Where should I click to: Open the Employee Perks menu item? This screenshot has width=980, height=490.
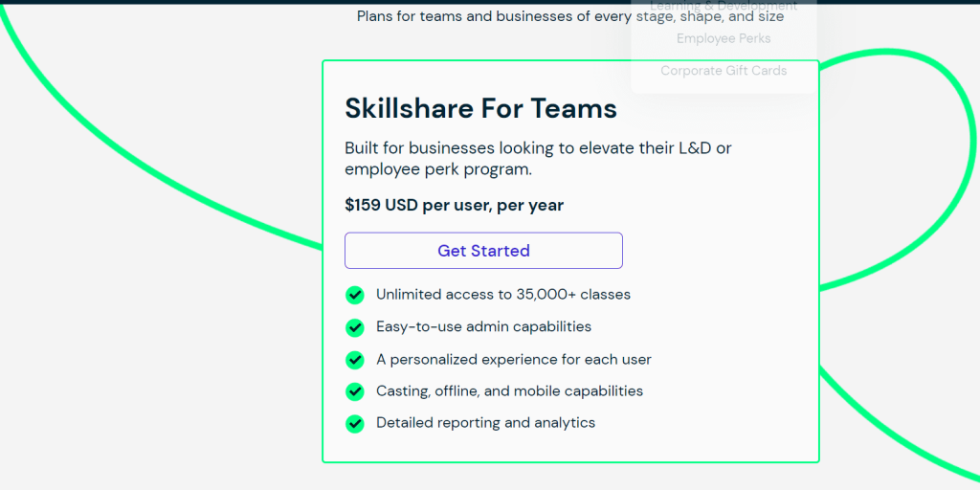click(x=724, y=38)
